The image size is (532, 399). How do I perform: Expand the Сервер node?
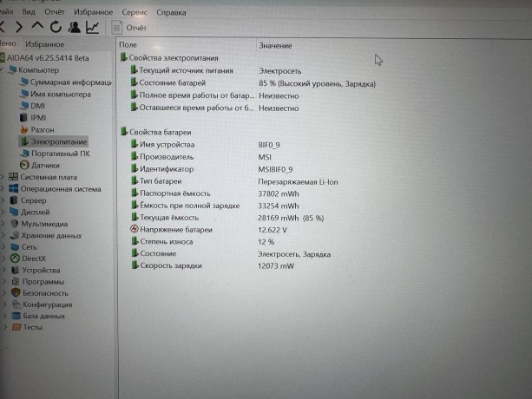3,200
